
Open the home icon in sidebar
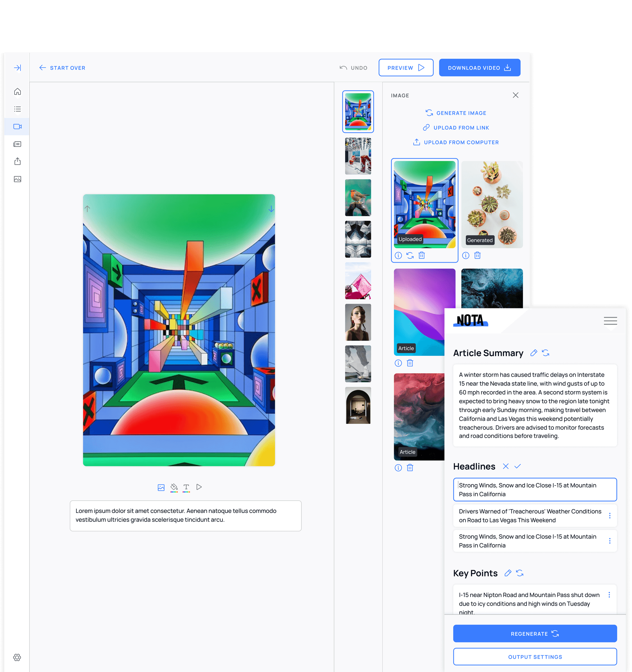pos(17,92)
